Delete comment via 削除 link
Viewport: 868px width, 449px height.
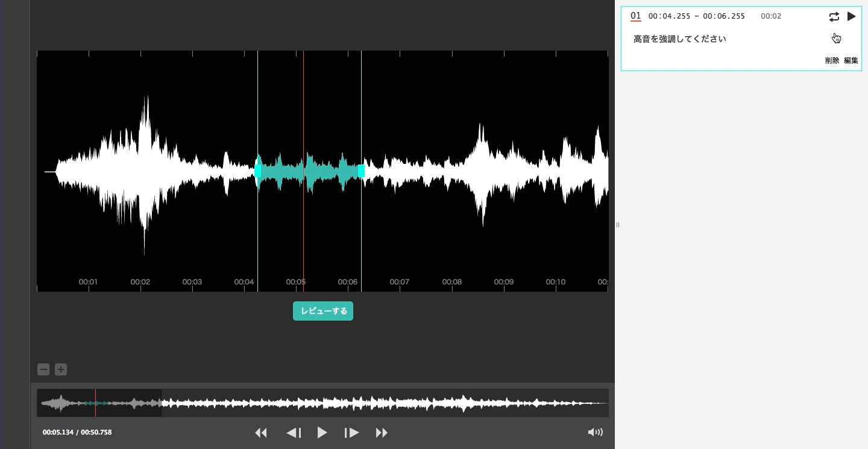(832, 60)
